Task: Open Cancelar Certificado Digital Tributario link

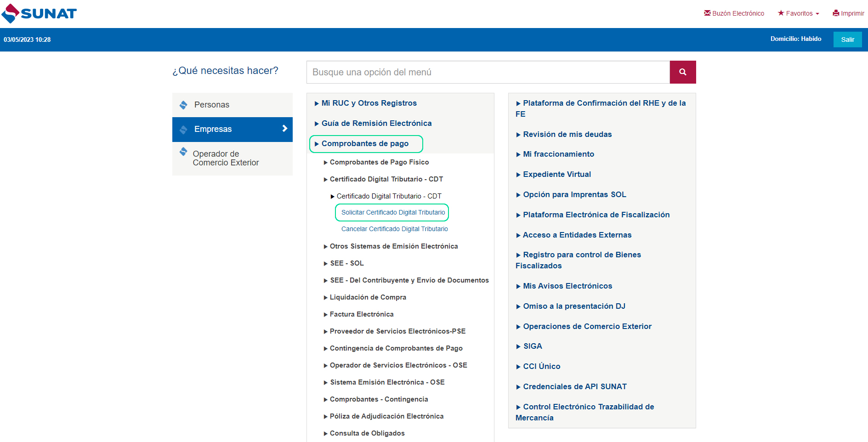Action: pos(394,229)
